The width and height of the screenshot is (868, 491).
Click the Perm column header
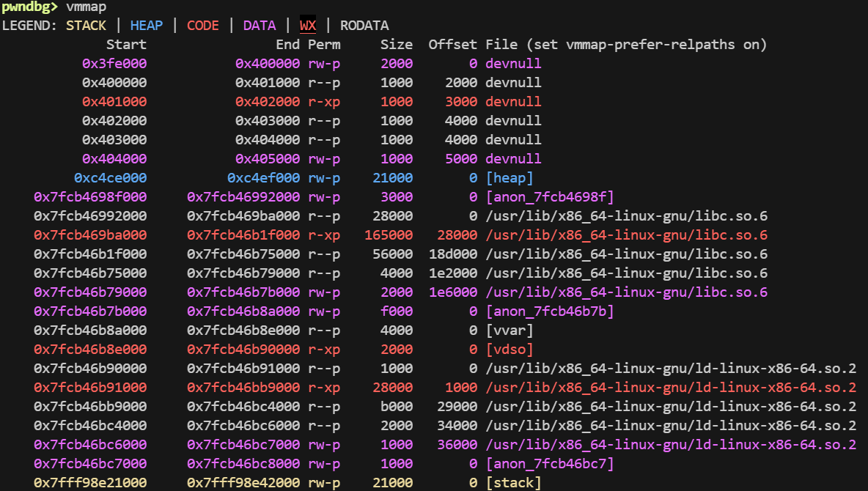tap(324, 45)
